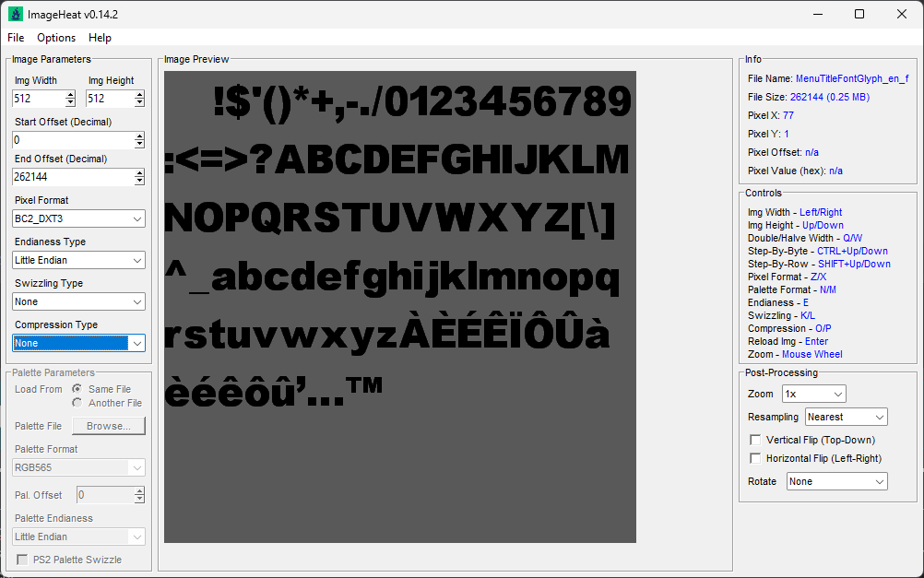
Task: Click the font glyph image preview
Action: pyautogui.click(x=400, y=307)
